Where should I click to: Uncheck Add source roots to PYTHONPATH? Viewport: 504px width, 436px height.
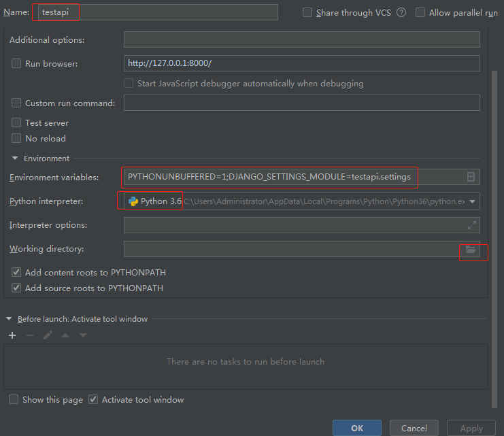point(16,288)
